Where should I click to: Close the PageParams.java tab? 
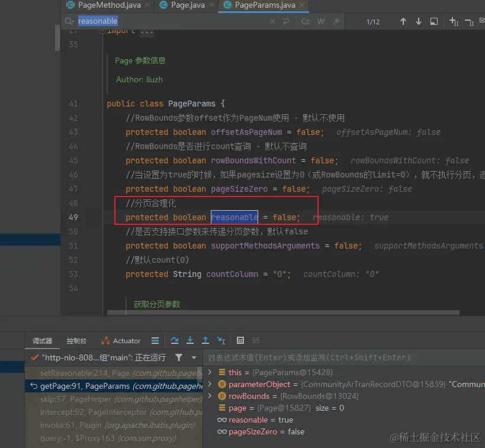(302, 5)
